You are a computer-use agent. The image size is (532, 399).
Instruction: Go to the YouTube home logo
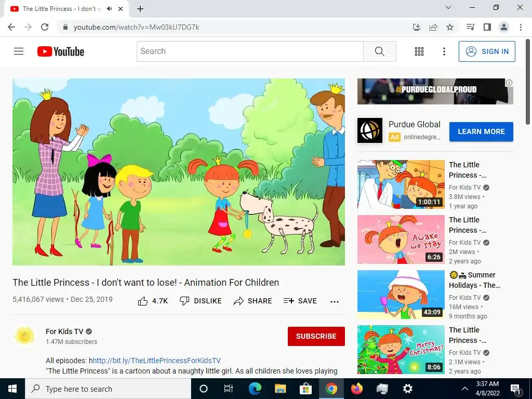[61, 51]
